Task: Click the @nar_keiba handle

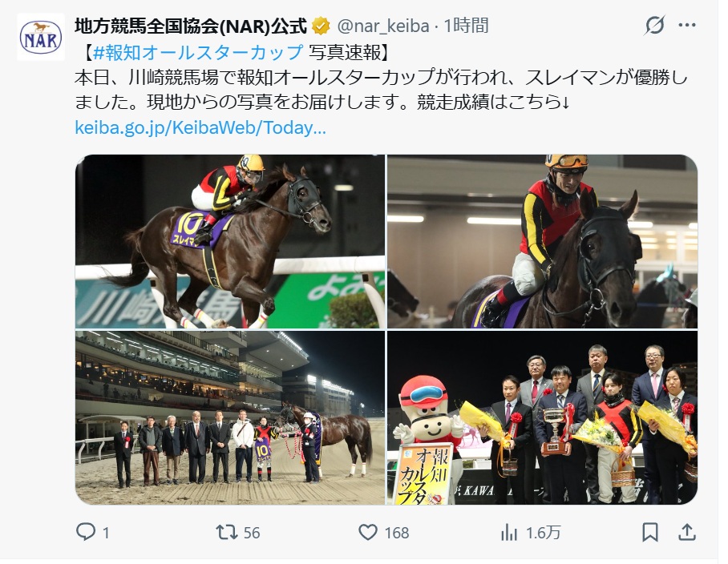Action: click(383, 26)
